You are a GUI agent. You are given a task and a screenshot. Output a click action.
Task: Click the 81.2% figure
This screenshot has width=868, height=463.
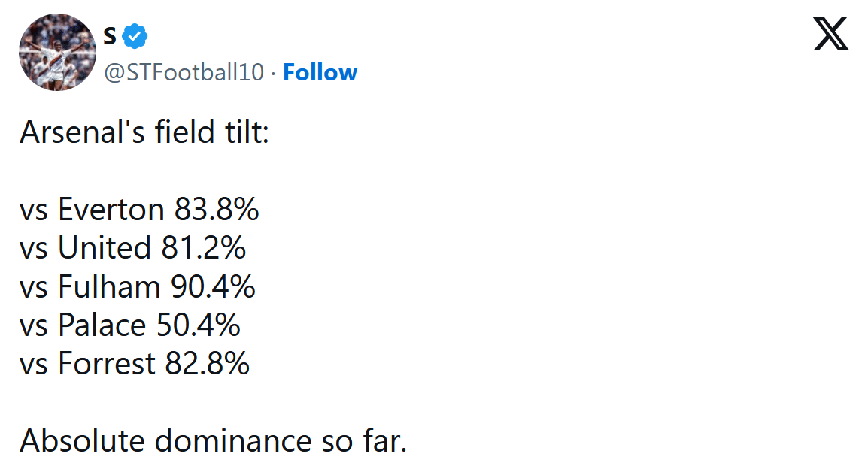203,248
